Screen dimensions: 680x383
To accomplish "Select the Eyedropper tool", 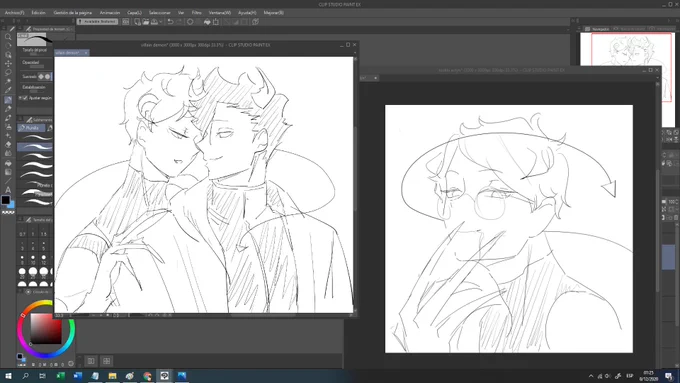I will click(x=8, y=90).
